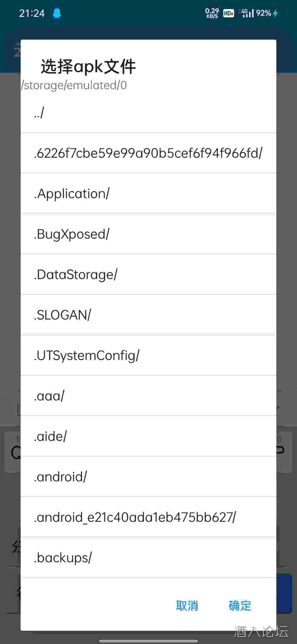Open the .SLOGAN folder
The height and width of the screenshot is (644, 297).
148,315
